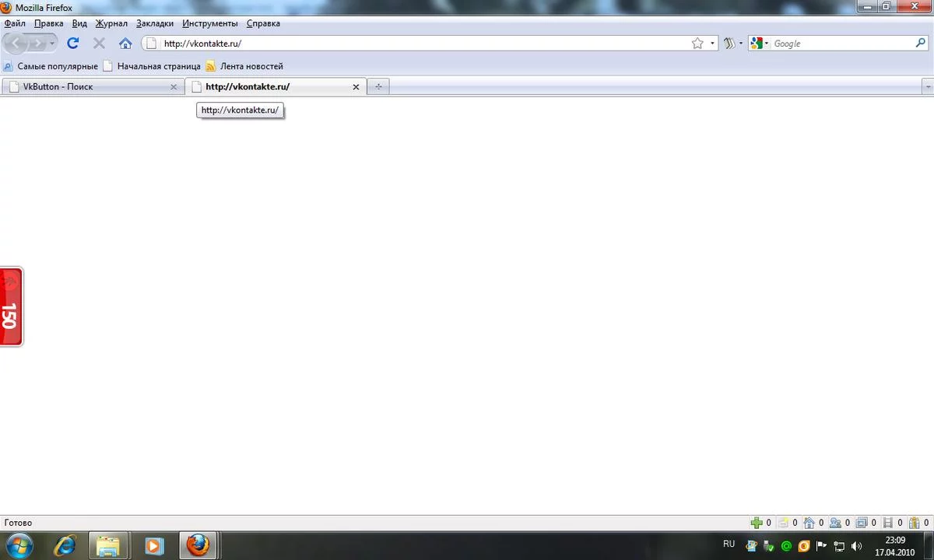The height and width of the screenshot is (560, 934).
Task: Click the green @ Mail.ru Agent tray icon
Action: [x=786, y=546]
